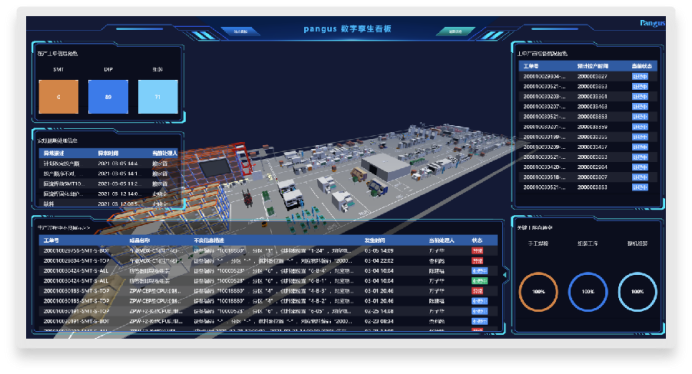692x374 pixels.
Task: Select the blue DIP count tile
Action: 108,97
